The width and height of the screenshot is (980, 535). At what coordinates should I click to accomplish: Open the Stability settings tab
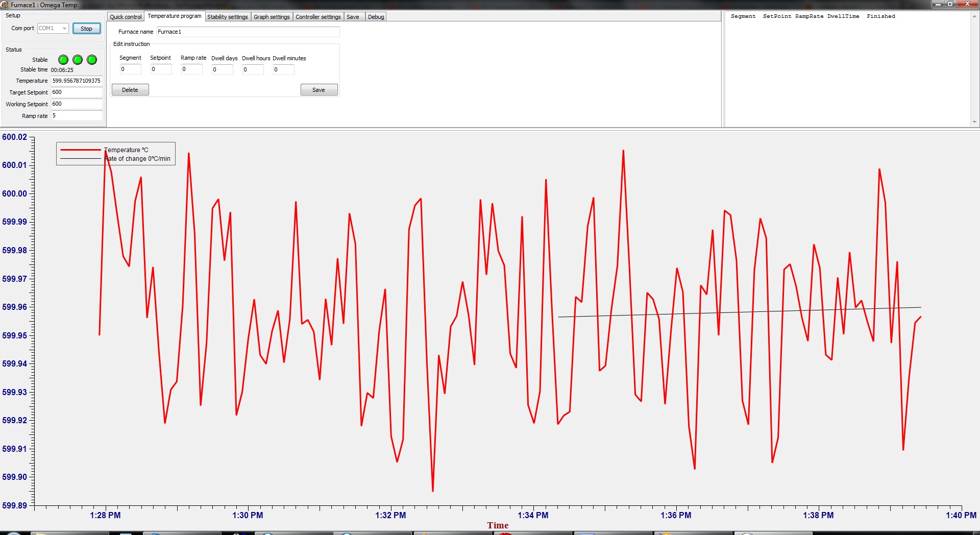(227, 17)
